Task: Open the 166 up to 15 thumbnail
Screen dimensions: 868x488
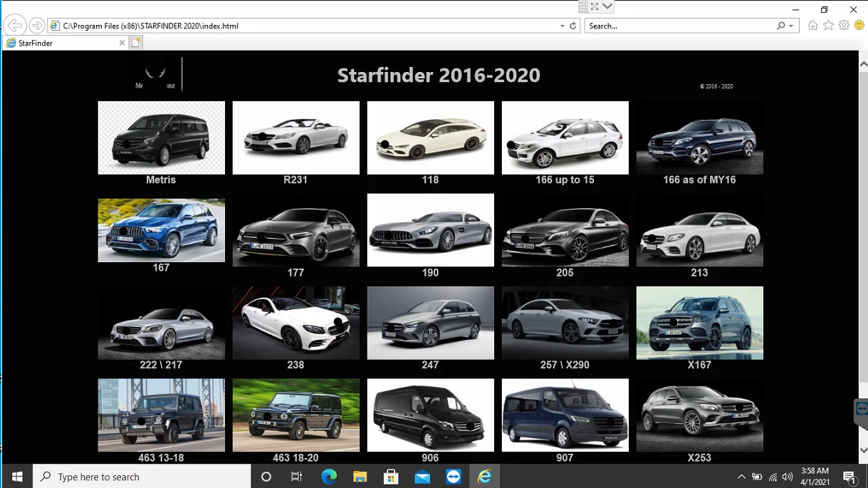Action: 565,137
